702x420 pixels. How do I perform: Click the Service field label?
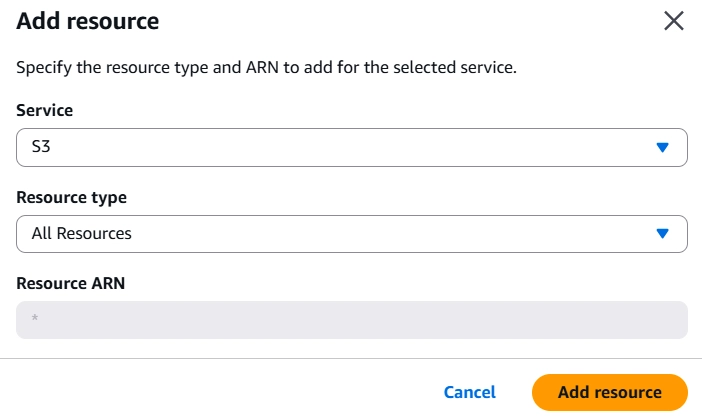[45, 110]
